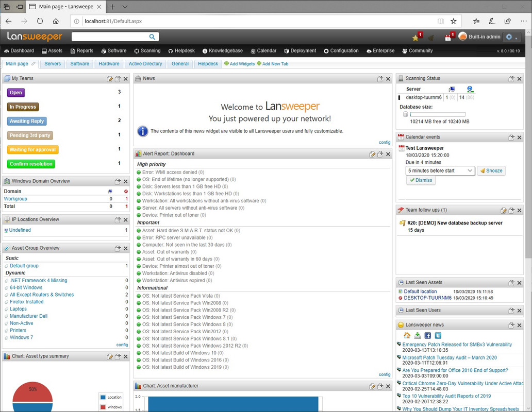This screenshot has height=412, width=532.
Task: Click the Database size progress bar
Action: point(437,114)
